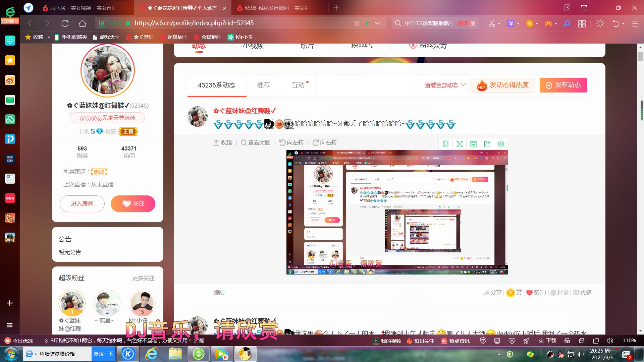The height and width of the screenshot is (362, 644).
Task: Click the status bar sound icon
Action: (x=610, y=341)
